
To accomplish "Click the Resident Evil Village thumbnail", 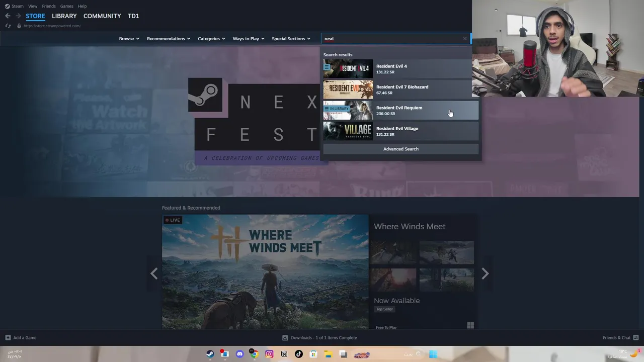I will [x=348, y=131].
